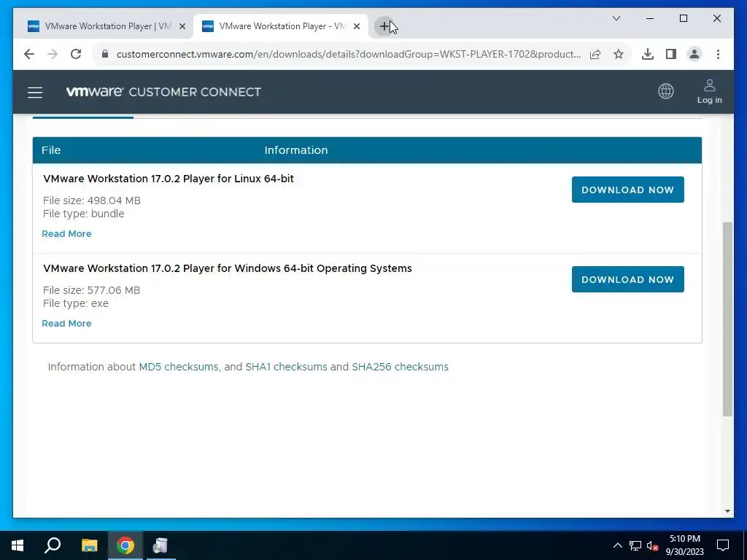
Task: Reload the current page
Action: point(76,54)
